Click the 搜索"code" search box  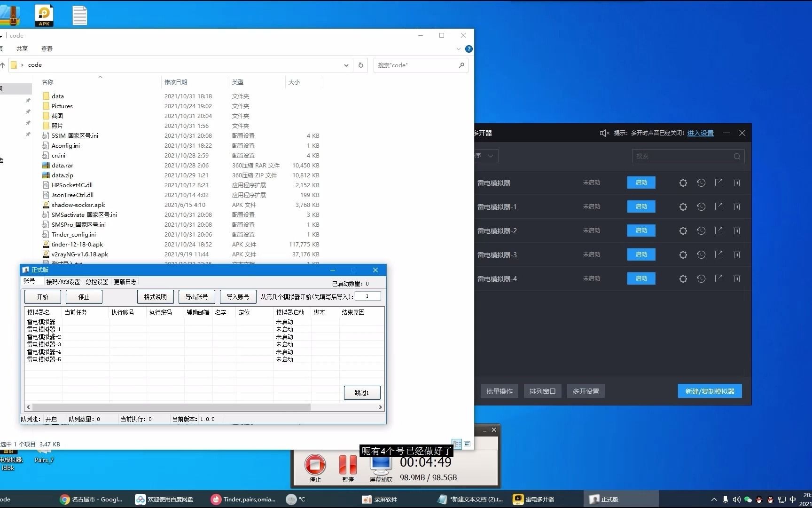(421, 65)
